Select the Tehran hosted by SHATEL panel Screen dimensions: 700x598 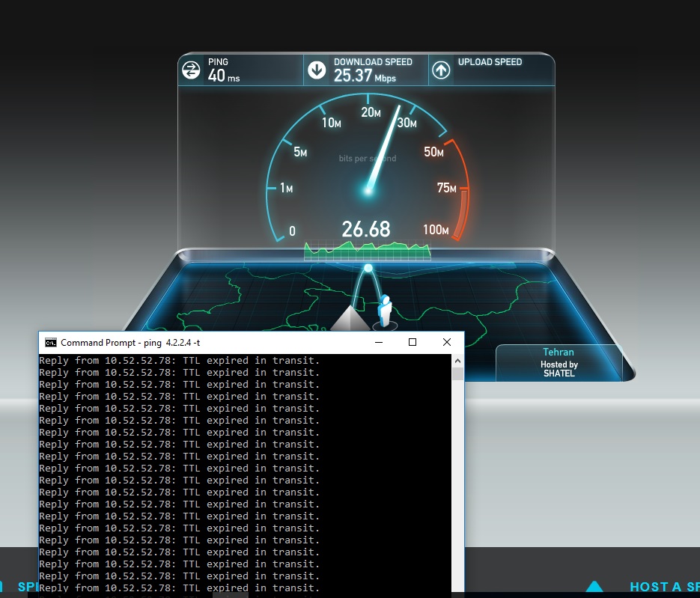point(559,362)
